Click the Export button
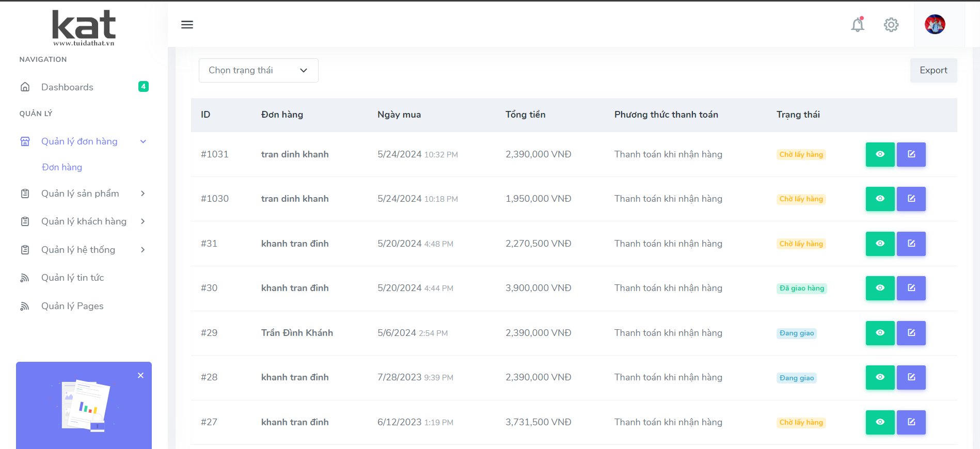 [x=934, y=70]
